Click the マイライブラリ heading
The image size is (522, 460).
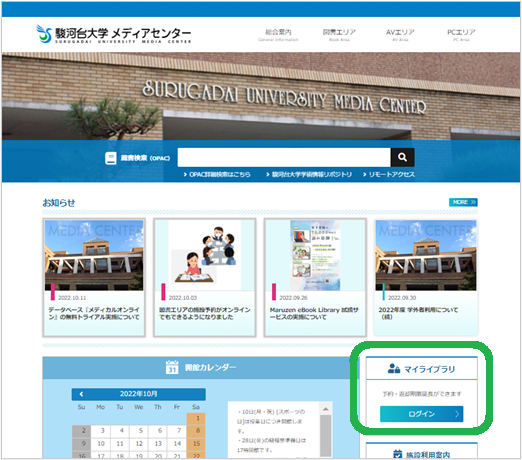(429, 369)
